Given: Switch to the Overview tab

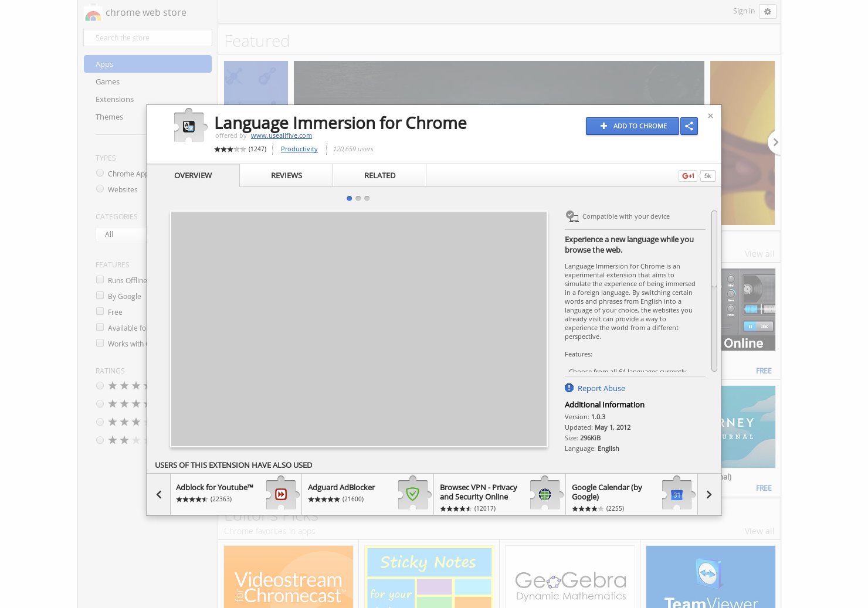Looking at the screenshot, I should [x=193, y=175].
